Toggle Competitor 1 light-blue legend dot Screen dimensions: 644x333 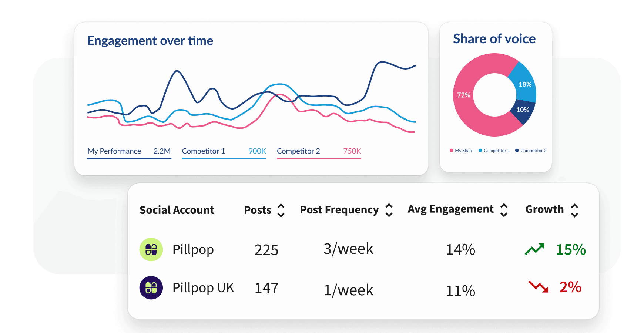[480, 151]
